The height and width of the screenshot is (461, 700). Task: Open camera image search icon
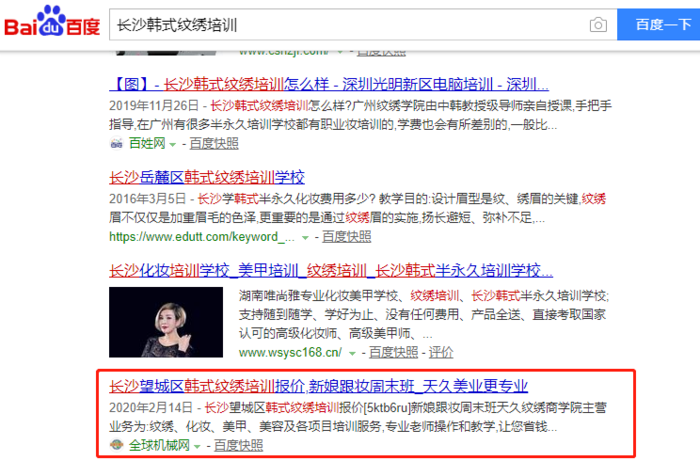pyautogui.click(x=598, y=25)
